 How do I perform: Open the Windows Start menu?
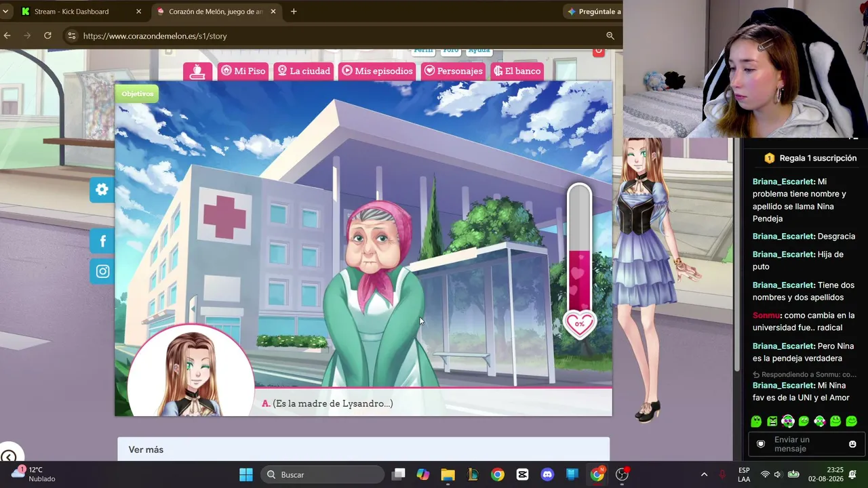246,474
